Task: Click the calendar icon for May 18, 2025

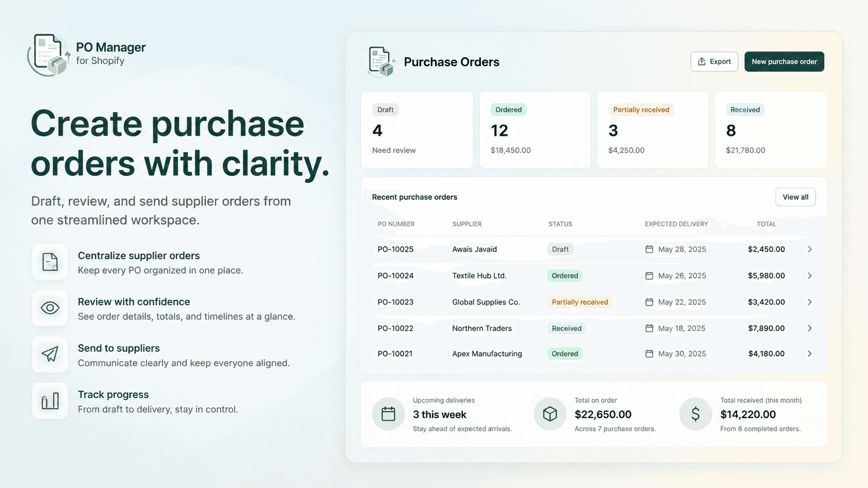Action: (649, 328)
